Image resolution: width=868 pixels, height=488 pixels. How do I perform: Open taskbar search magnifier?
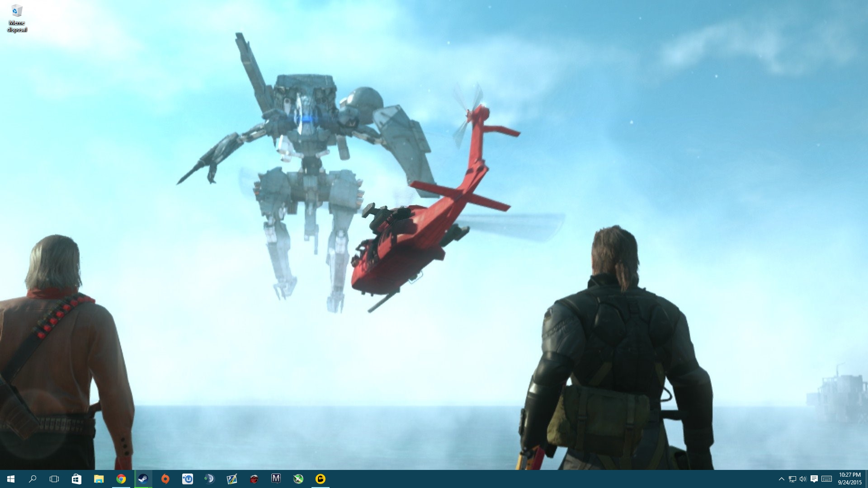tap(33, 479)
